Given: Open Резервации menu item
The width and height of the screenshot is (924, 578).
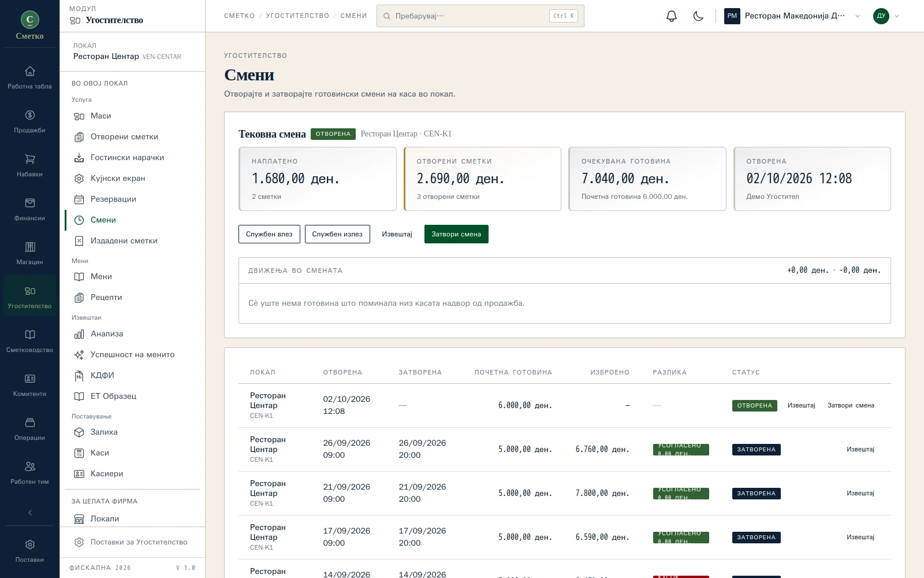Looking at the screenshot, I should click(x=132, y=199).
